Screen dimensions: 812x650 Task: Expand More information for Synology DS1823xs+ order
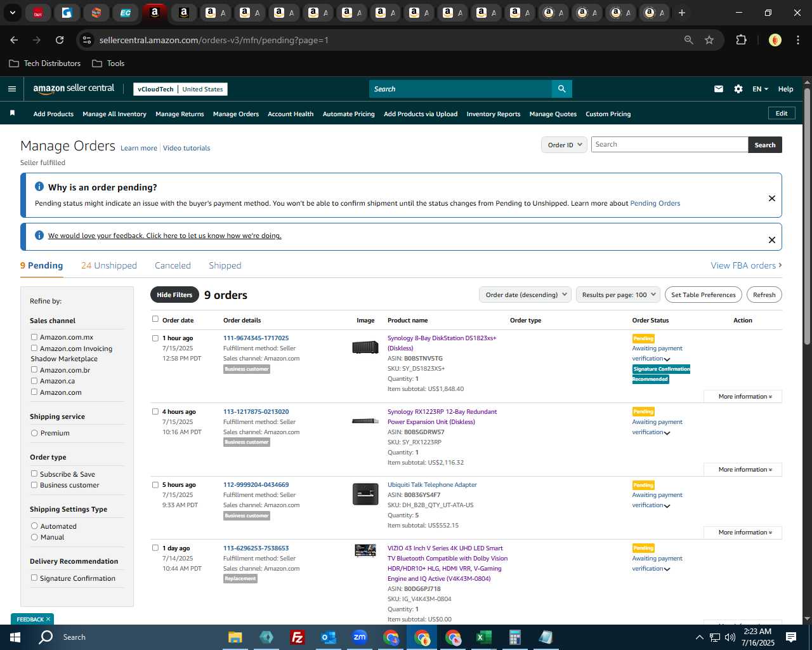click(x=743, y=396)
